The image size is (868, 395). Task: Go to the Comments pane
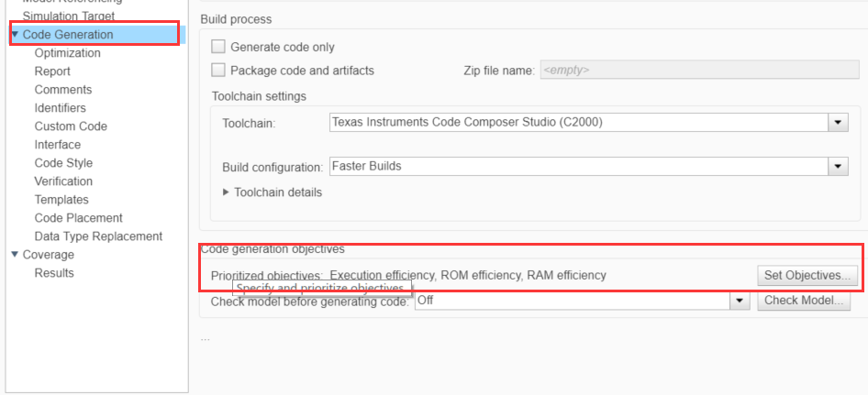click(x=63, y=90)
